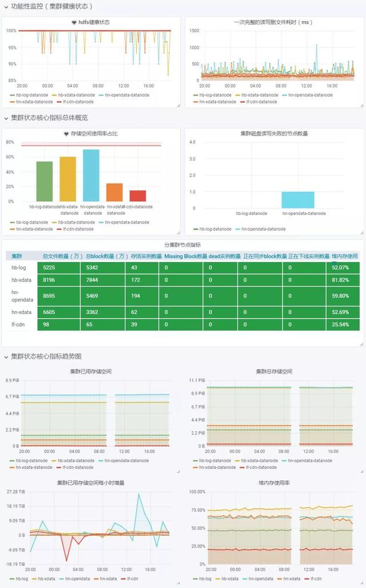Open 一次完整的读写删文件耗时 (ms) panel menu

[273, 22]
